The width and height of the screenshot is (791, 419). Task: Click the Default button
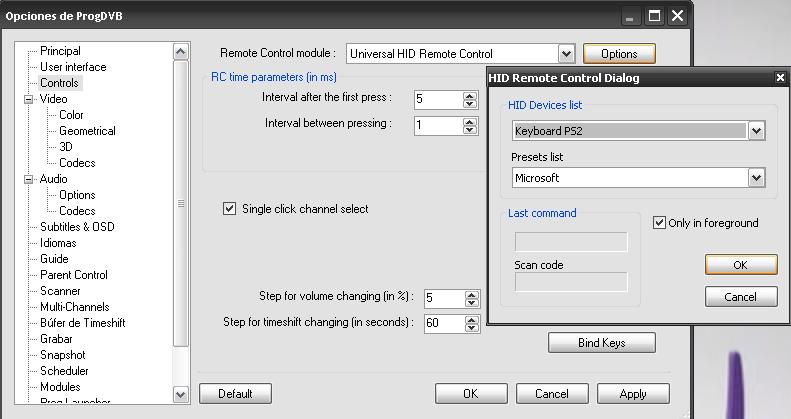click(235, 394)
